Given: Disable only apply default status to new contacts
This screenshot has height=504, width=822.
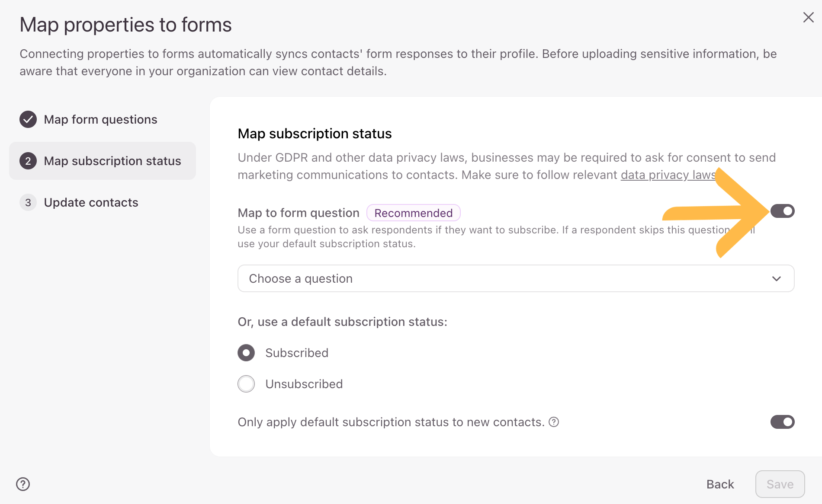Looking at the screenshot, I should 782,422.
